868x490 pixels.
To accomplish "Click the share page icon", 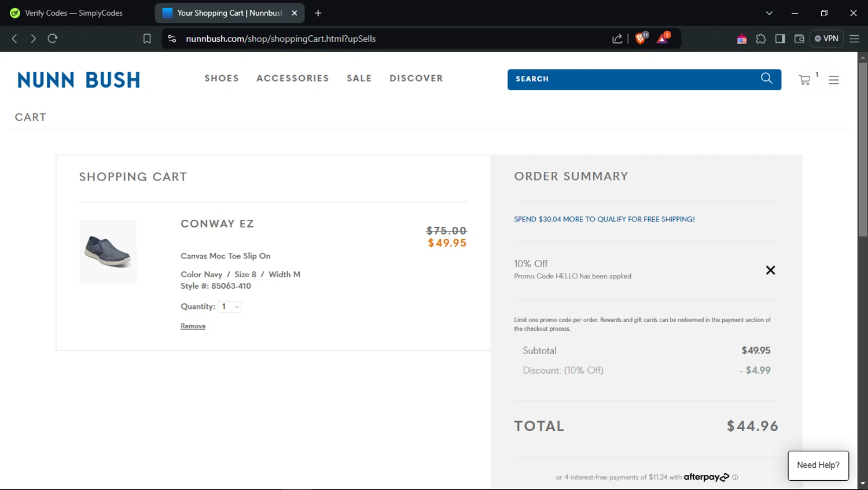I will click(617, 39).
